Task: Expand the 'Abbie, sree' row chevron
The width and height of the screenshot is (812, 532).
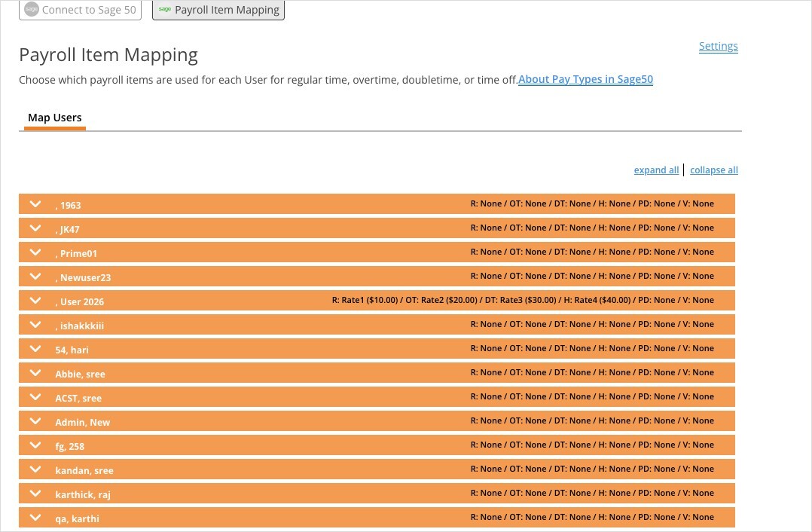Action: pos(35,372)
